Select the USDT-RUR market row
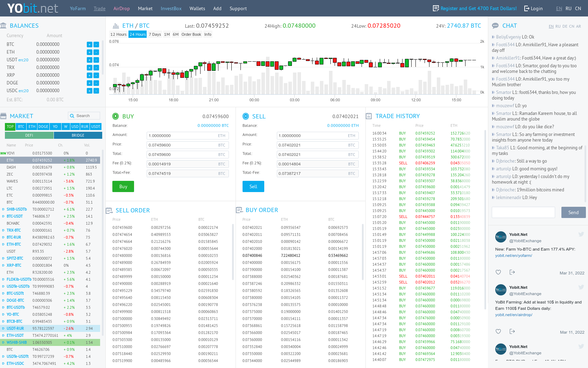Viewport: 588px width, 368px height. 50,328
